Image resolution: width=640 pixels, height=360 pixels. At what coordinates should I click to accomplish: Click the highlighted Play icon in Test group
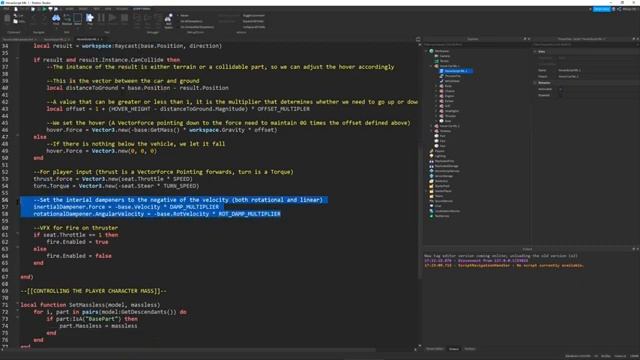tap(90, 18)
